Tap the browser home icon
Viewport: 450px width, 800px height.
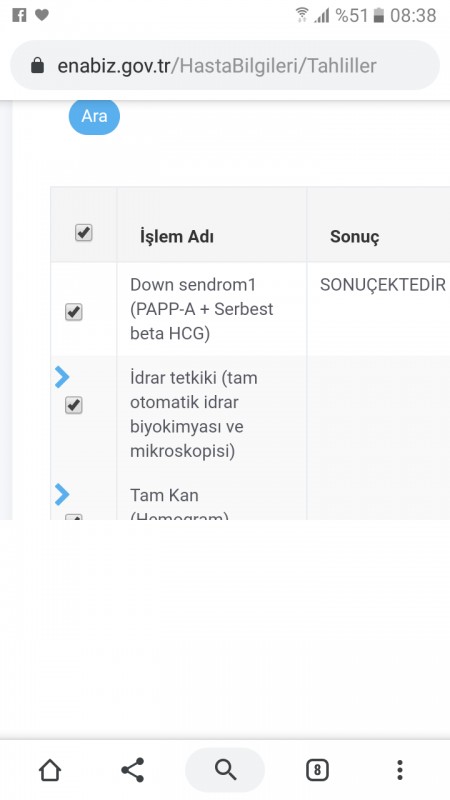point(50,769)
